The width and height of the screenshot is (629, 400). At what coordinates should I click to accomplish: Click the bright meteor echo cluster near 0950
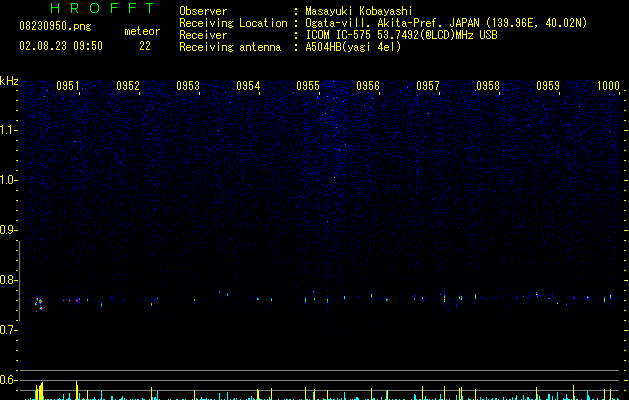pyautogui.click(x=39, y=304)
